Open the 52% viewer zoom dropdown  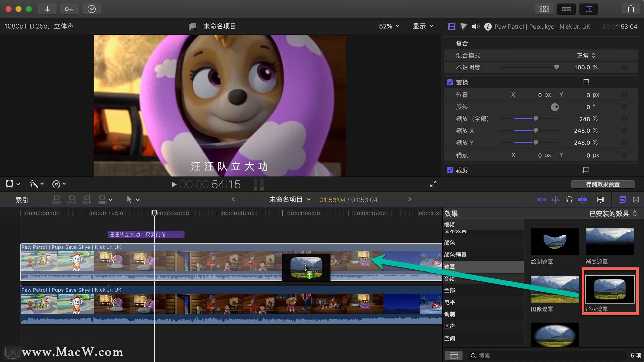[x=389, y=26]
